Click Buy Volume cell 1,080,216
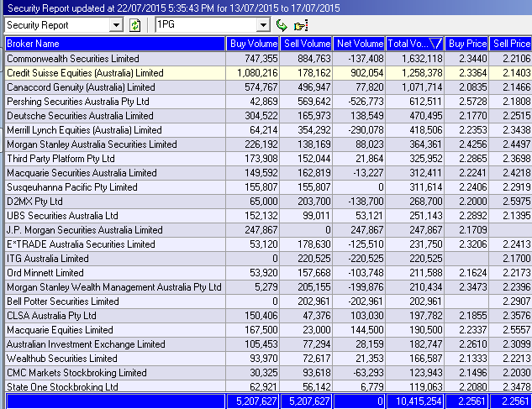 pyautogui.click(x=253, y=73)
